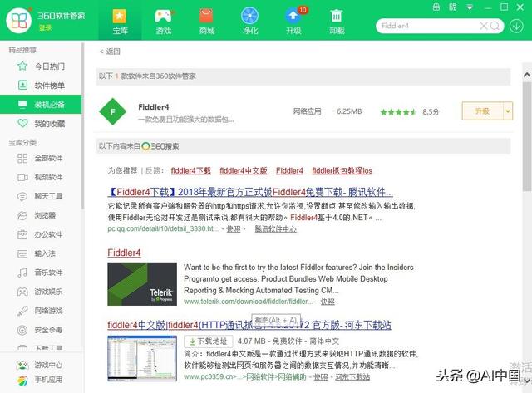Open the main menu dropdown triangle

470,7
